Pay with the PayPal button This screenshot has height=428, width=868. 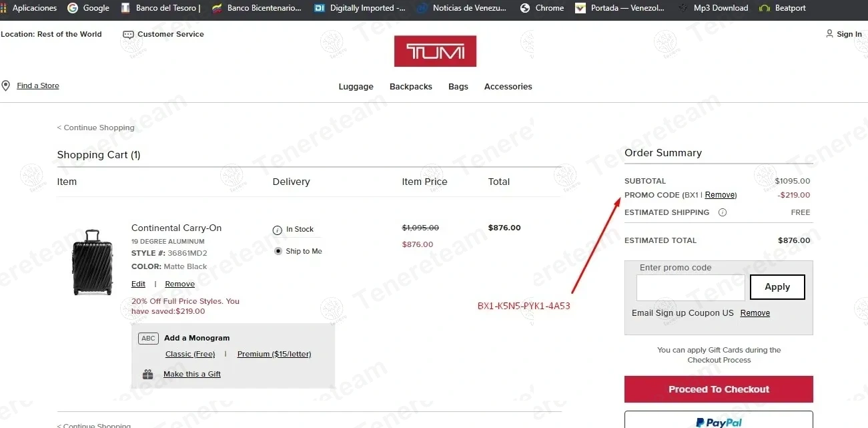coord(719,421)
